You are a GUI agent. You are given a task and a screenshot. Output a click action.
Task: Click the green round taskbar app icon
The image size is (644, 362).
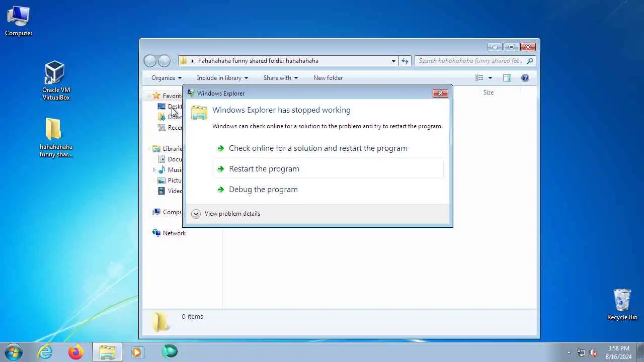tap(170, 351)
